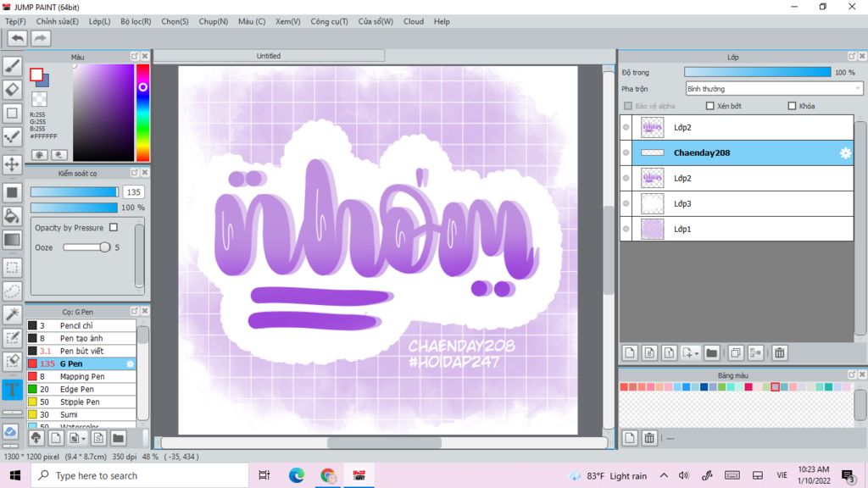Open the Bộ lọc(R) filter menu
The width and height of the screenshot is (868, 488).
pos(136,21)
